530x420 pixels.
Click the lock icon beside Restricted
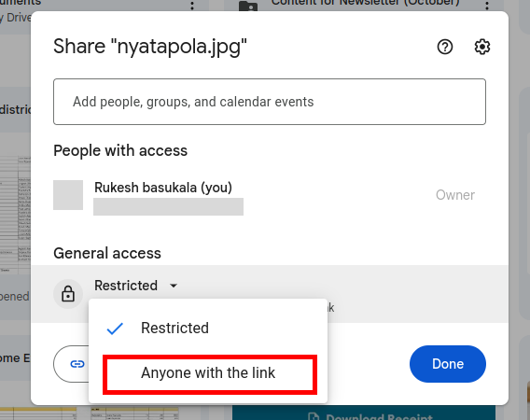coord(68,293)
